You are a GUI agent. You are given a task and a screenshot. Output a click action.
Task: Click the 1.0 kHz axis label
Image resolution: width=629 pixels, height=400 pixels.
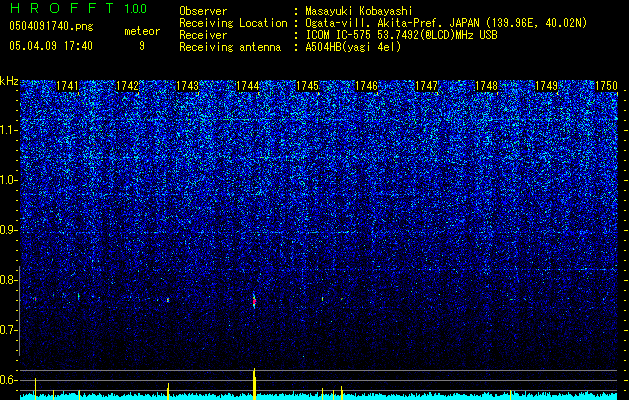9,181
